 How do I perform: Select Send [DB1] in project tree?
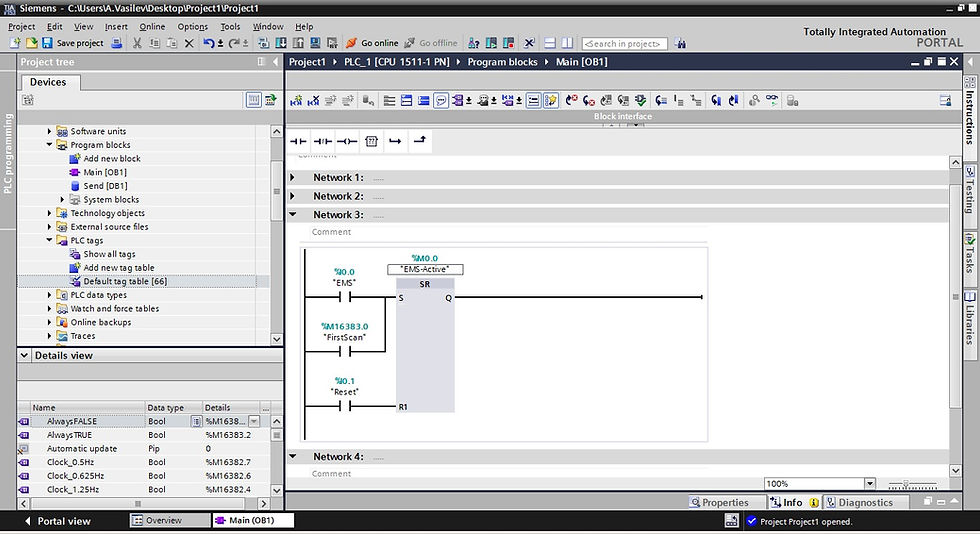pyautogui.click(x=105, y=186)
